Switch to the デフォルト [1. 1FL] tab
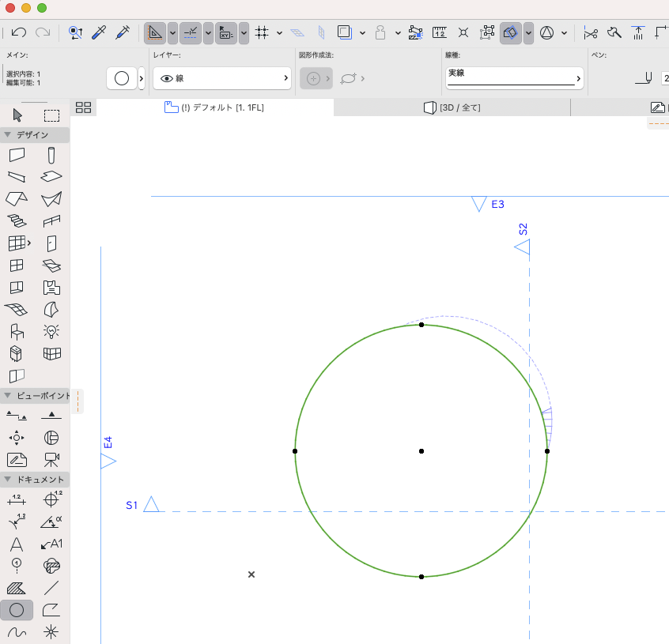 click(214, 107)
